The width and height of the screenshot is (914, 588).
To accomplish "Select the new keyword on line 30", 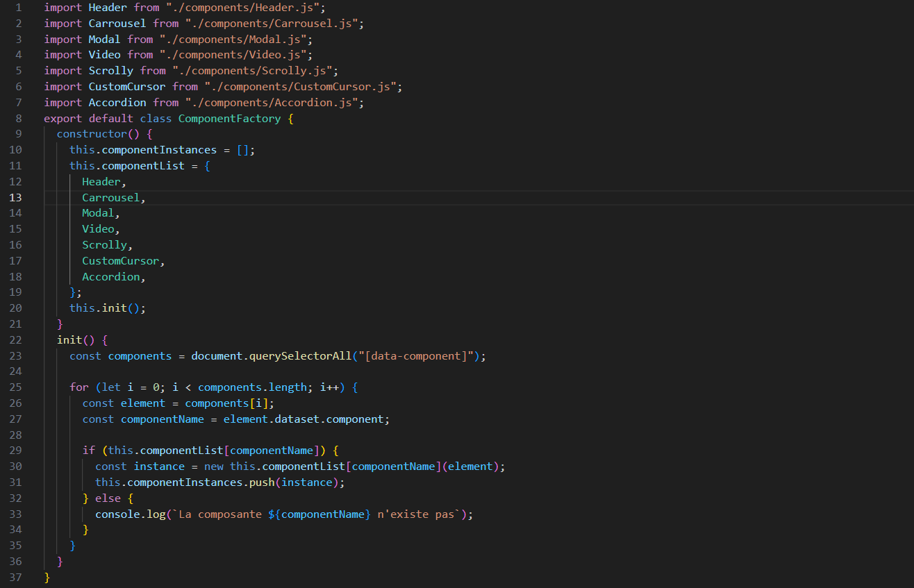I will (213, 466).
